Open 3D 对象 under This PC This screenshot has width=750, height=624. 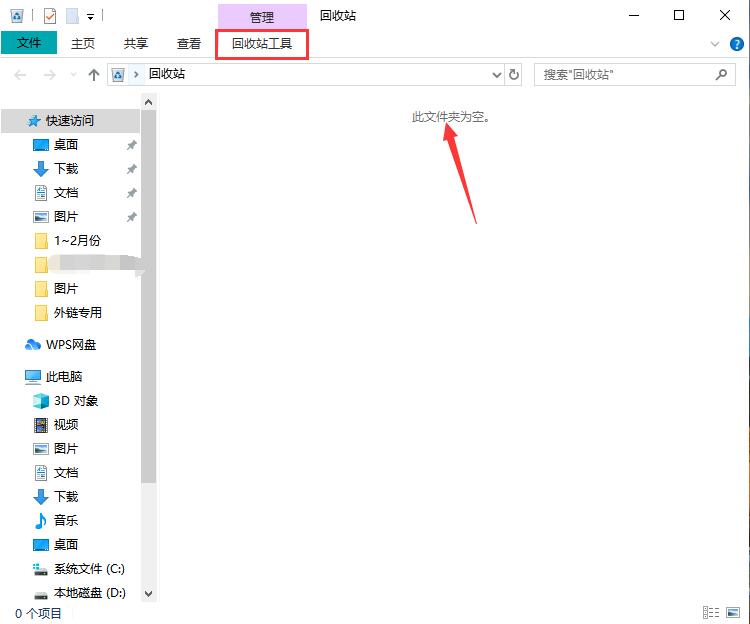[76, 401]
